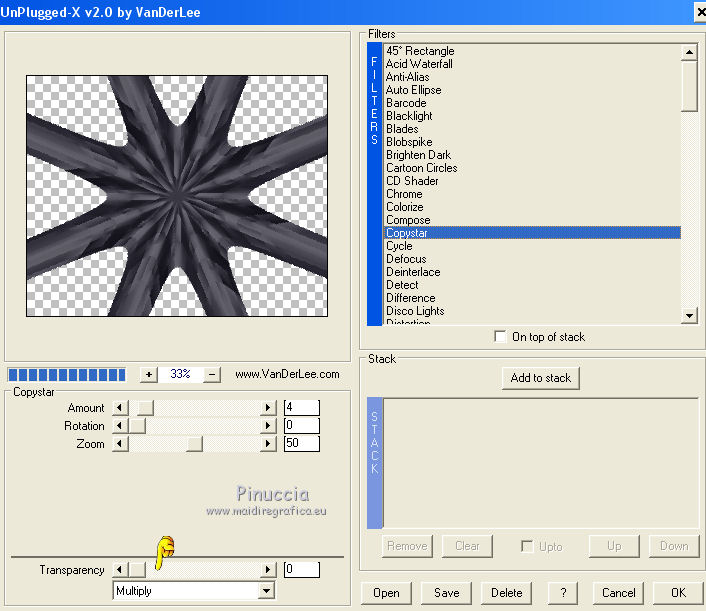Select the Anti-Alias filter

[532, 77]
